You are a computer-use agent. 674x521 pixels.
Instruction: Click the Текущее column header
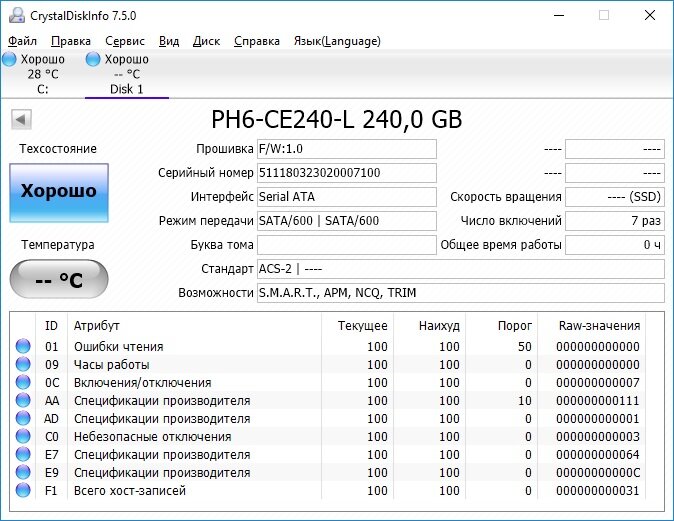click(x=362, y=326)
